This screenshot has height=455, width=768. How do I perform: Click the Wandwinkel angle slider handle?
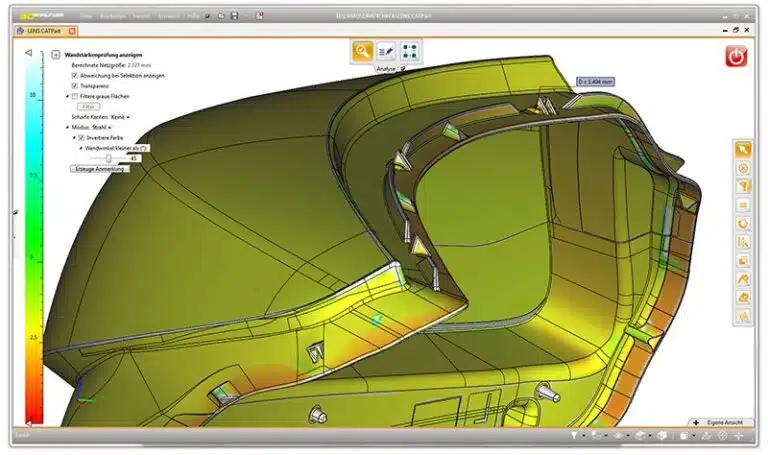click(108, 158)
